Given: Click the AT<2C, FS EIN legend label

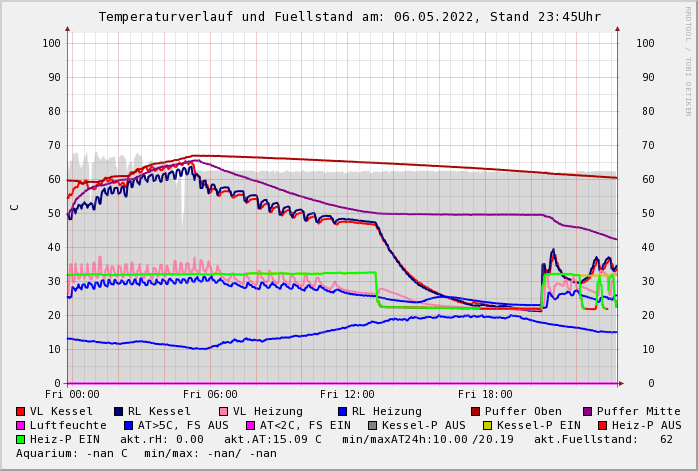Looking at the screenshot, I should (305, 425).
